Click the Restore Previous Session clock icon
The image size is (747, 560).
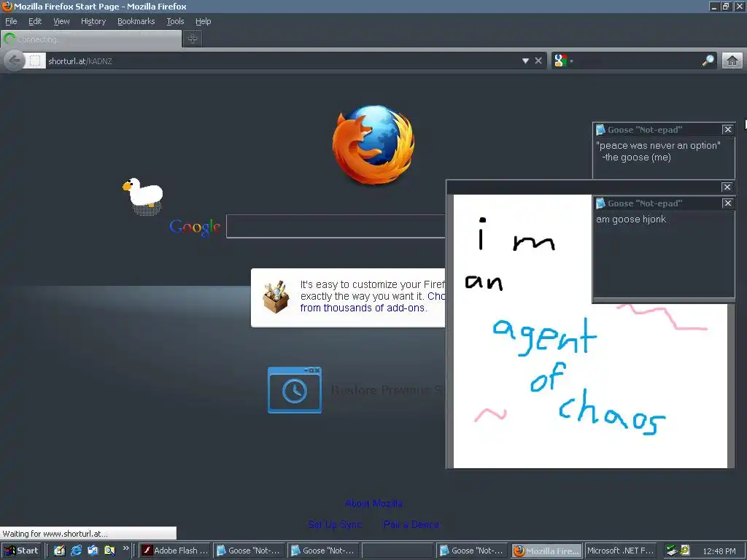click(295, 390)
